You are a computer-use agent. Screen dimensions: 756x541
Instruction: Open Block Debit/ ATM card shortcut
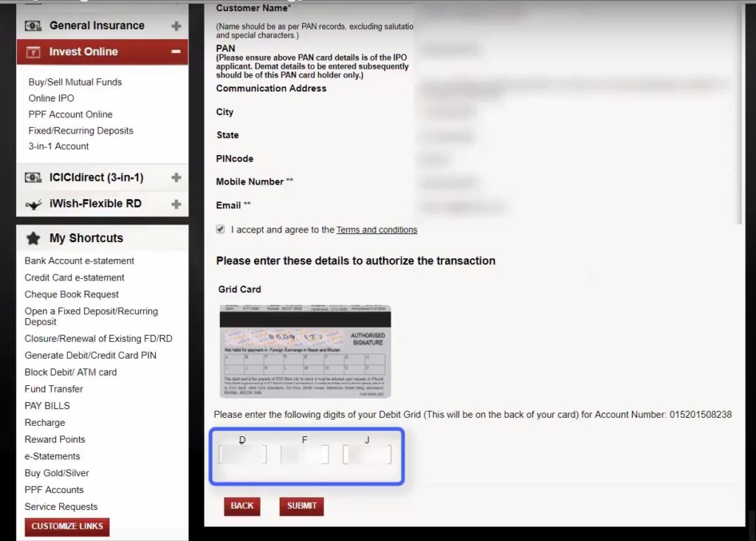click(70, 372)
